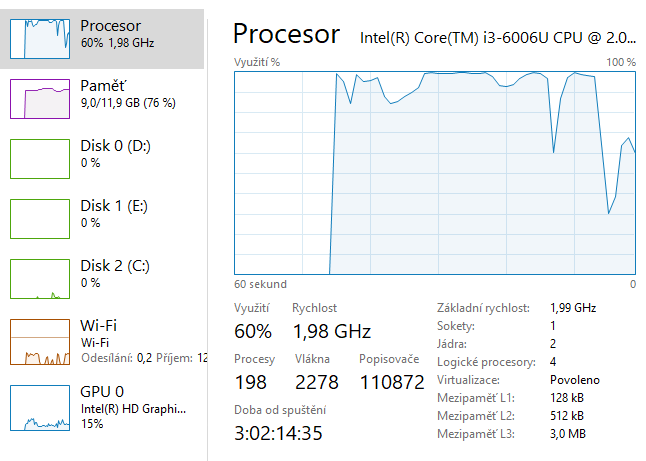Click the Vlákna value 2278

[316, 382]
